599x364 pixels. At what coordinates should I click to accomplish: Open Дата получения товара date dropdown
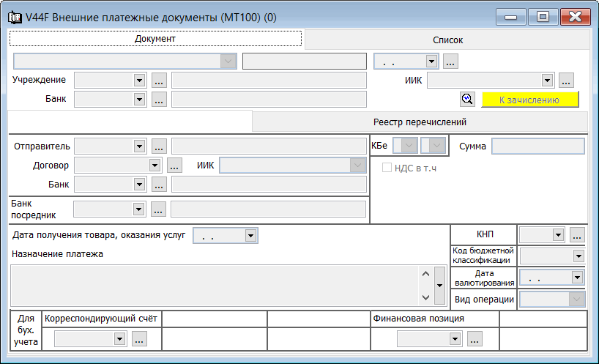[250, 236]
